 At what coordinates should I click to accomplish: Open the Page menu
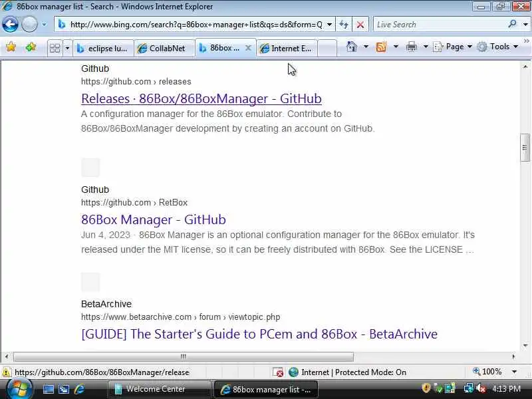[452, 47]
